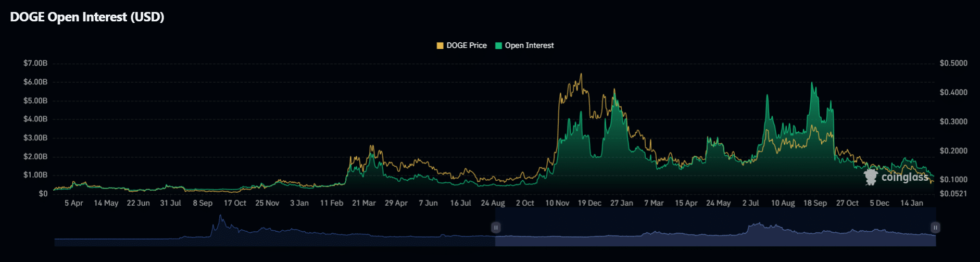
Task: Click the 10 Aug date label
Action: pos(783,203)
